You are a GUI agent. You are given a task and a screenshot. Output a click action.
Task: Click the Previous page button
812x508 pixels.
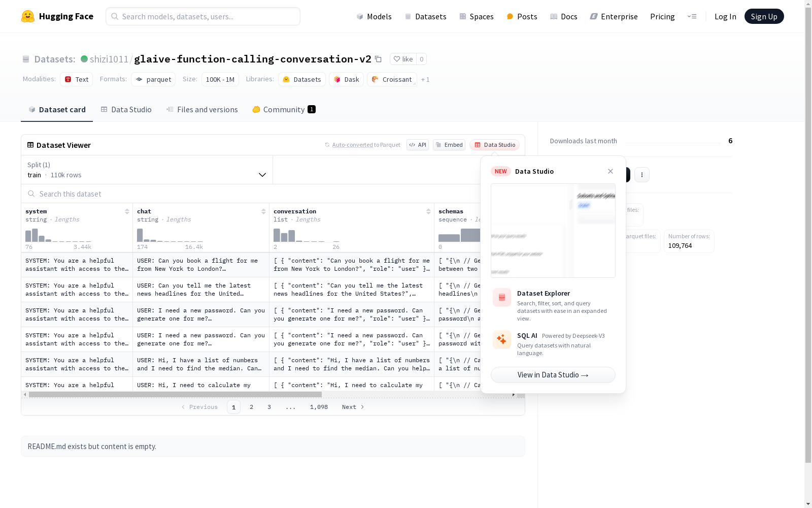[199, 407]
